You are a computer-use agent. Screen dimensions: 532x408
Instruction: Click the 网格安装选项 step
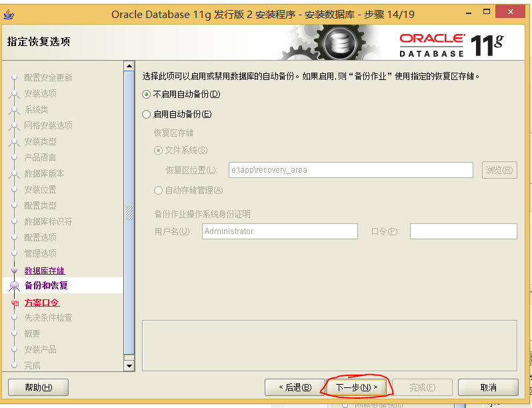tap(48, 125)
